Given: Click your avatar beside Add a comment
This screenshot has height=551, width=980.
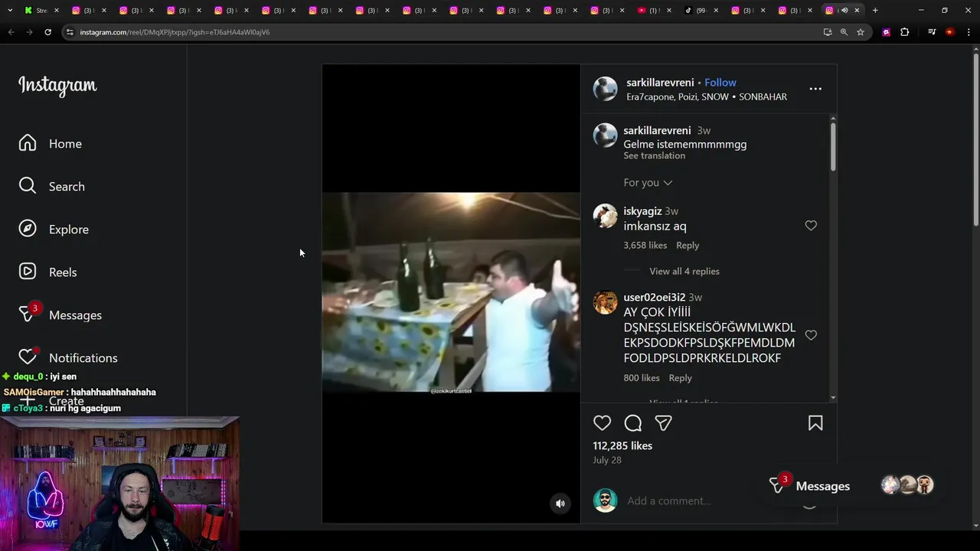Looking at the screenshot, I should tap(605, 500).
